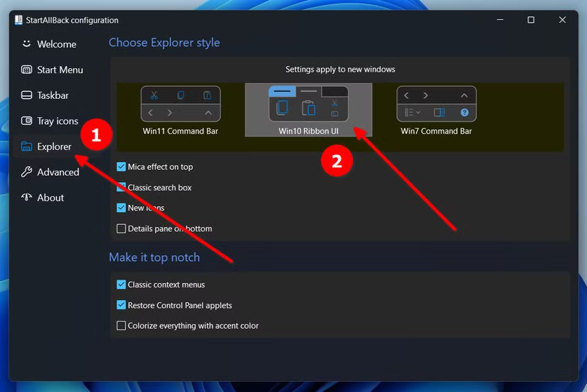Click StartAllBack app icon in title bar

(x=18, y=20)
